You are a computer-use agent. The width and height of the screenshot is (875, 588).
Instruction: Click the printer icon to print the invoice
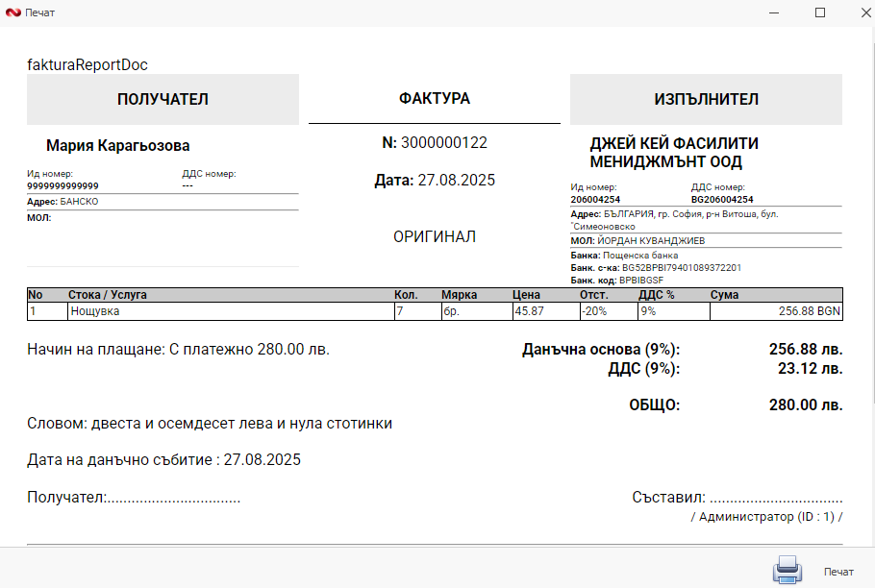pos(787,570)
